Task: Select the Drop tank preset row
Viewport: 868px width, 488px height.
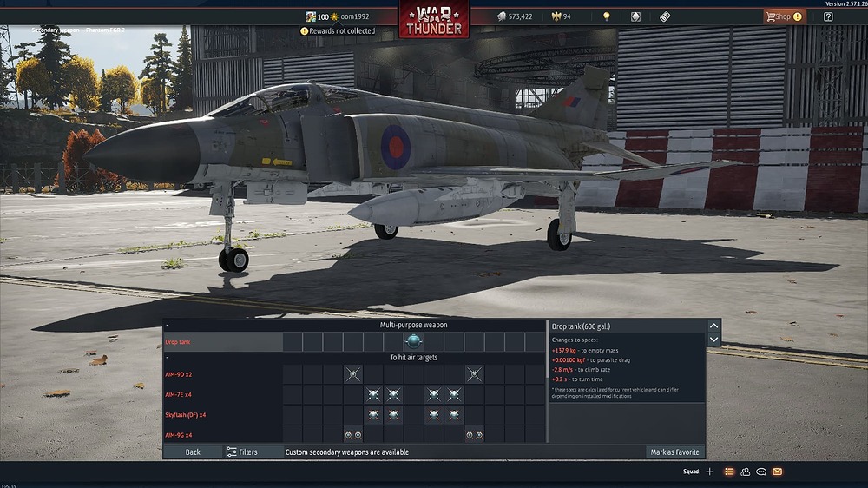Action: [x=354, y=342]
